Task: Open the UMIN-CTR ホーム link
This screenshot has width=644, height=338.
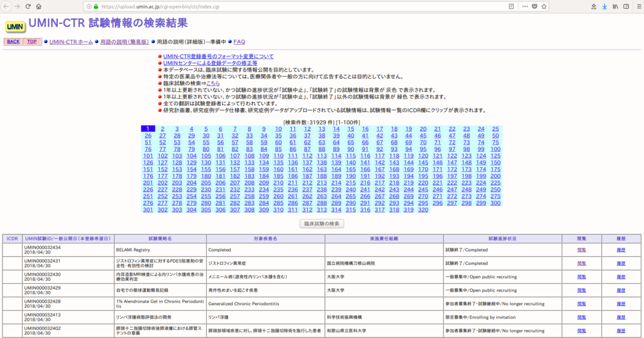Action: (71, 42)
